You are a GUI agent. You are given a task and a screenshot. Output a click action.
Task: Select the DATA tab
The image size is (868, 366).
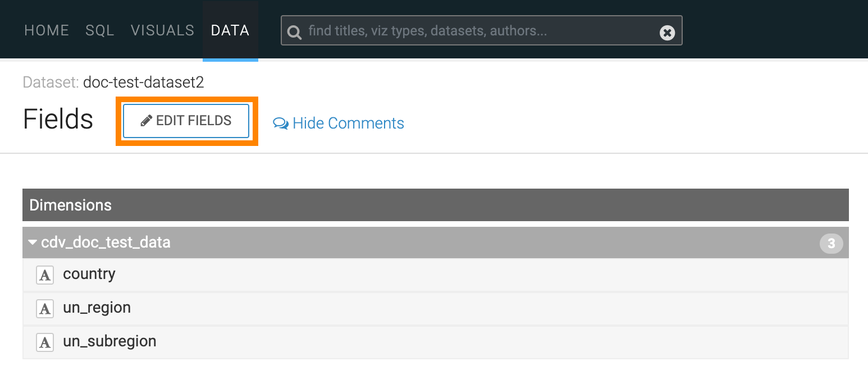(x=230, y=30)
